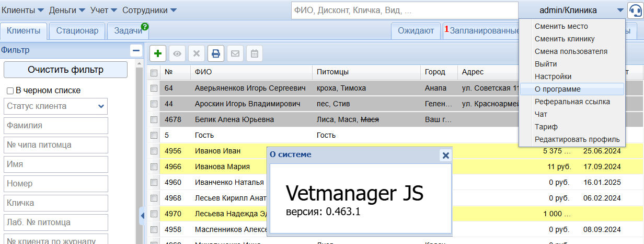Click the X delete client icon
Viewport: 644px width, 244px height.
pos(197,53)
